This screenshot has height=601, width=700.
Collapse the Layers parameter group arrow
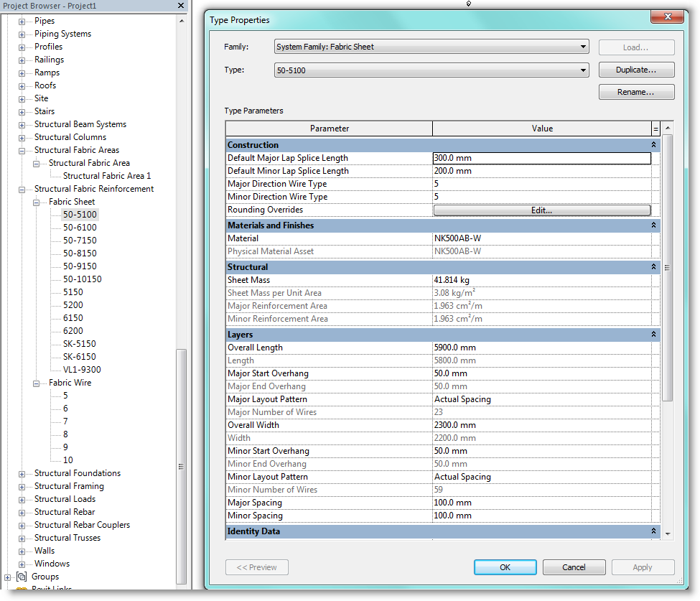pos(653,334)
